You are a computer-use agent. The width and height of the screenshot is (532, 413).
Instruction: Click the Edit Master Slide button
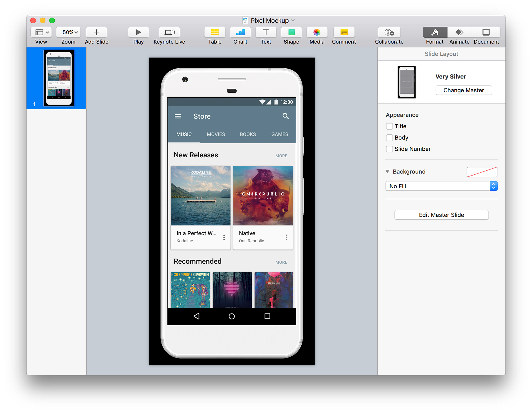(441, 215)
